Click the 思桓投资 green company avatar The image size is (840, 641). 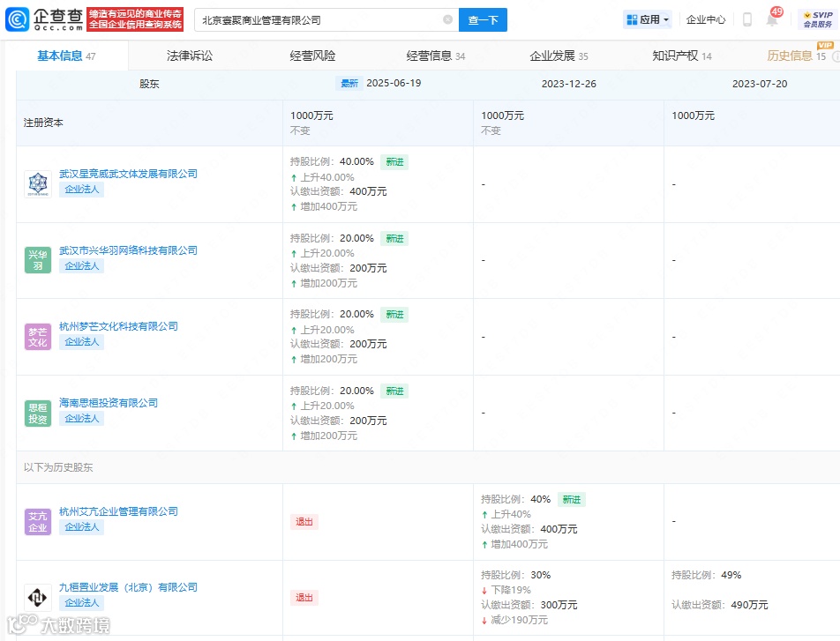38,414
